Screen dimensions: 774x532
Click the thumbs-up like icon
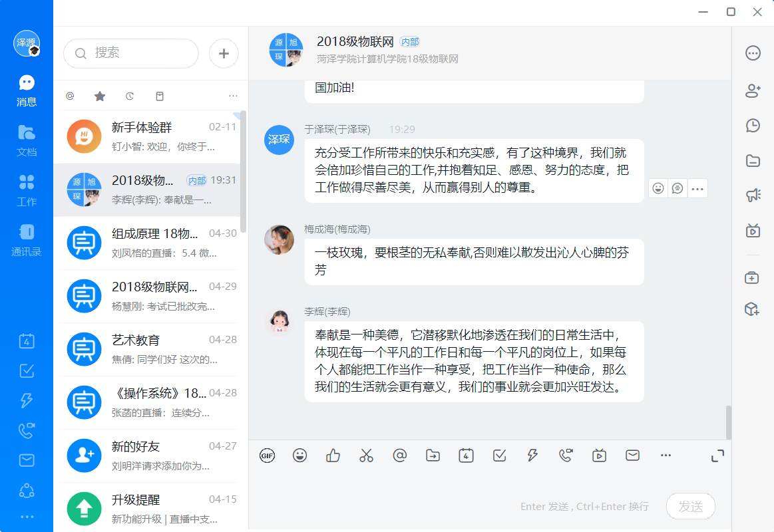(333, 456)
